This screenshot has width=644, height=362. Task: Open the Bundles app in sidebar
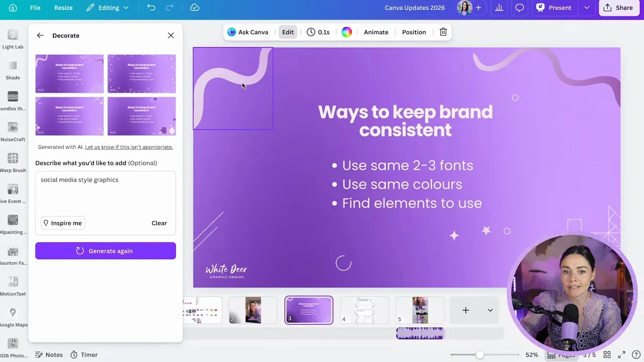[x=13, y=101]
